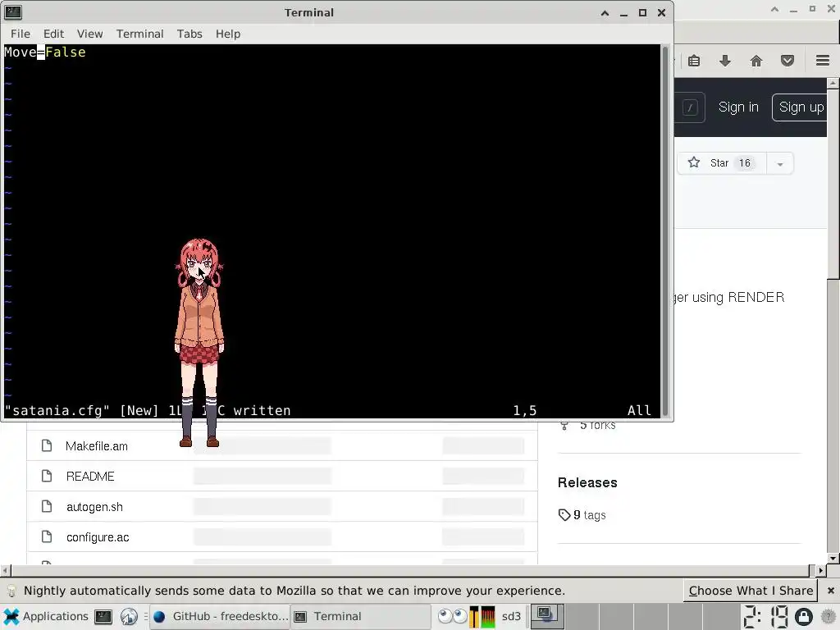840x630 pixels.
Task: Click the tag icon beside 9 tags
Action: click(x=564, y=515)
